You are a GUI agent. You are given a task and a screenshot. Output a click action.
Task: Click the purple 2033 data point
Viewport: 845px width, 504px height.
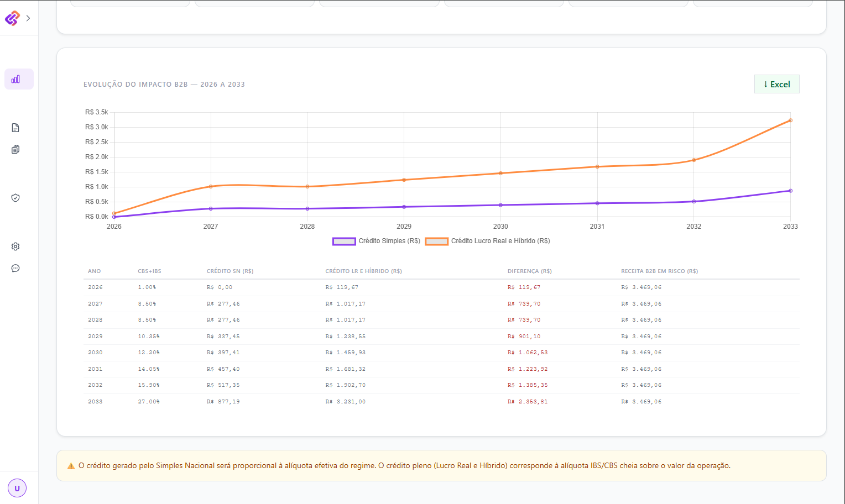pos(790,191)
